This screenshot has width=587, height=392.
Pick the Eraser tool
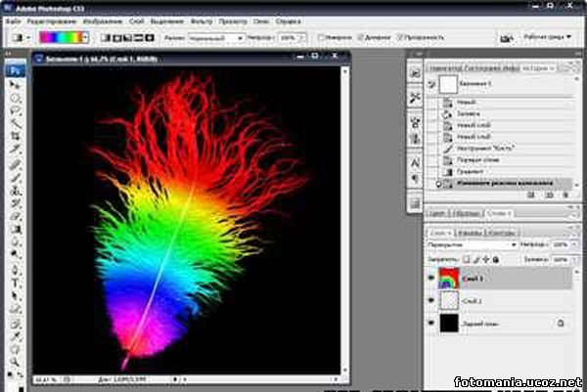17,216
